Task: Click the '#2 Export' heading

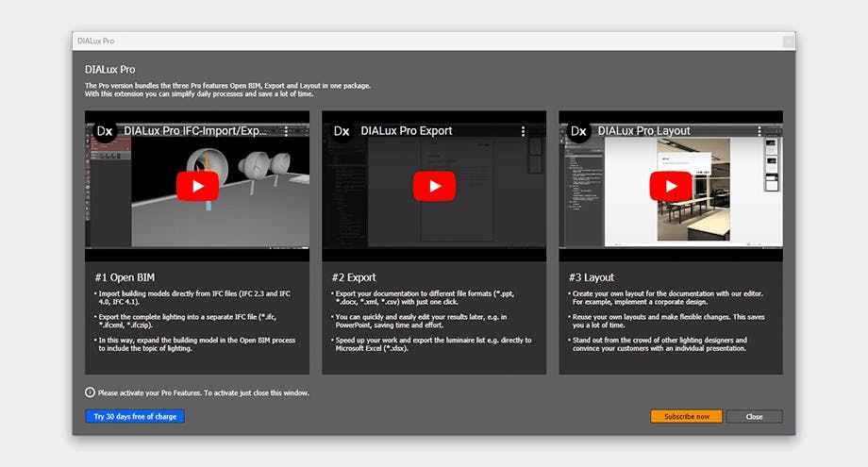Action: tap(354, 277)
